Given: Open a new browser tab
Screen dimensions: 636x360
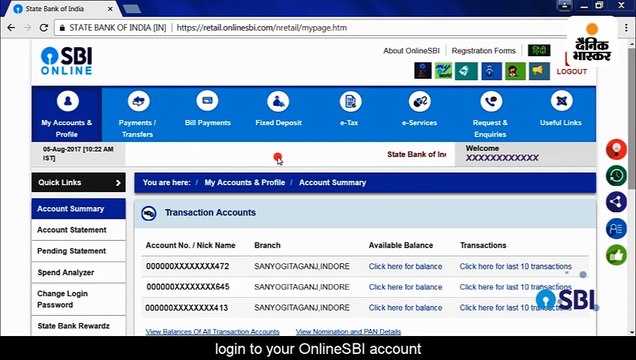Looking at the screenshot, I should click(x=131, y=9).
